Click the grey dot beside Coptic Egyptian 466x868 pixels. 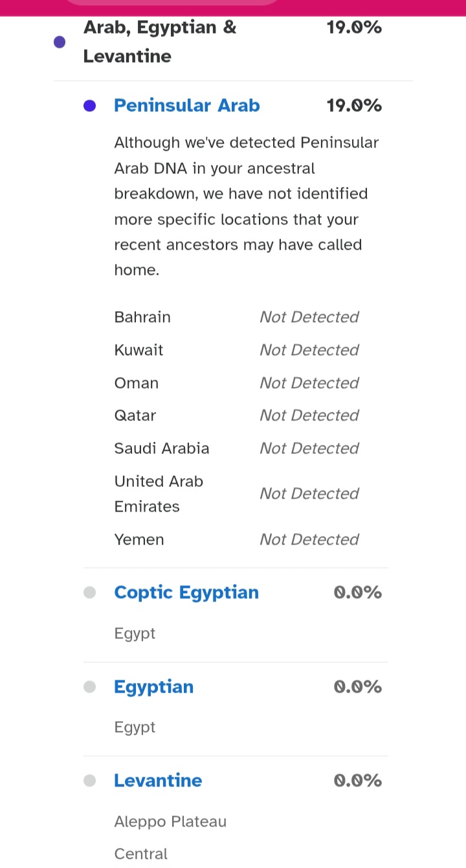(x=90, y=592)
